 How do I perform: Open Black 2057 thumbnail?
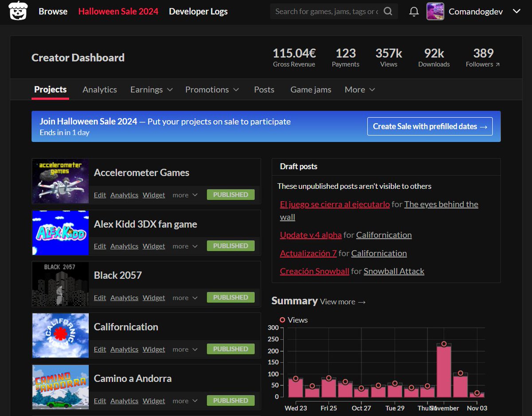tap(61, 284)
